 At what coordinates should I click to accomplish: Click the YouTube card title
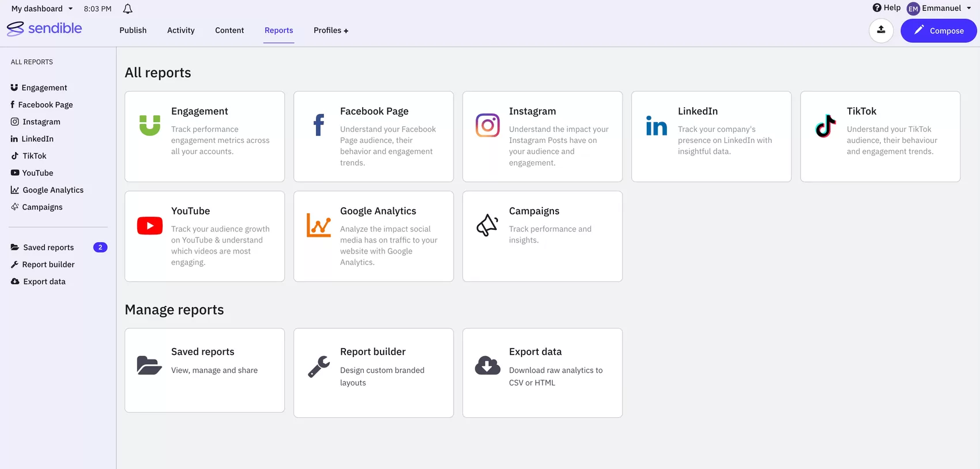pos(190,211)
